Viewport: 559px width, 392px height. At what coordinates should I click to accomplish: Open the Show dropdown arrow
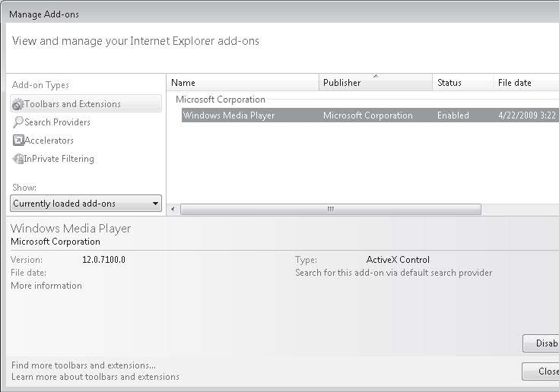[x=155, y=204]
